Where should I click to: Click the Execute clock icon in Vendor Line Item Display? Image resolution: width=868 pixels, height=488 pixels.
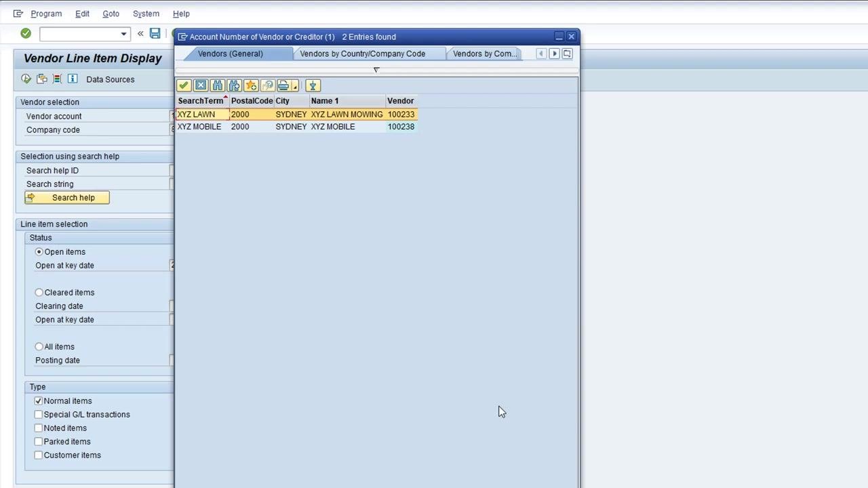26,79
